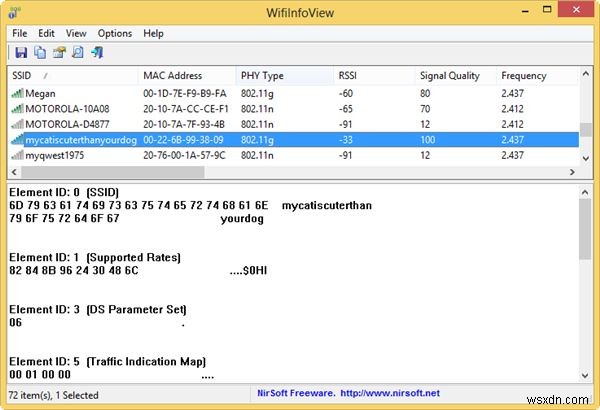Image resolution: width=600 pixels, height=410 pixels.
Task: Open the Options menu
Action: [x=115, y=33]
